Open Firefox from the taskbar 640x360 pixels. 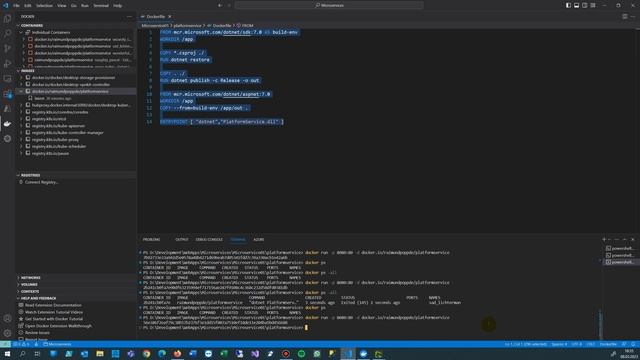[x=177, y=354]
